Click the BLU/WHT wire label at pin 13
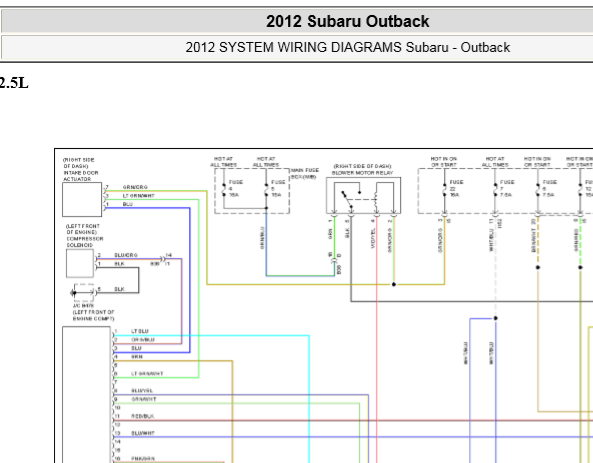 [x=143, y=433]
